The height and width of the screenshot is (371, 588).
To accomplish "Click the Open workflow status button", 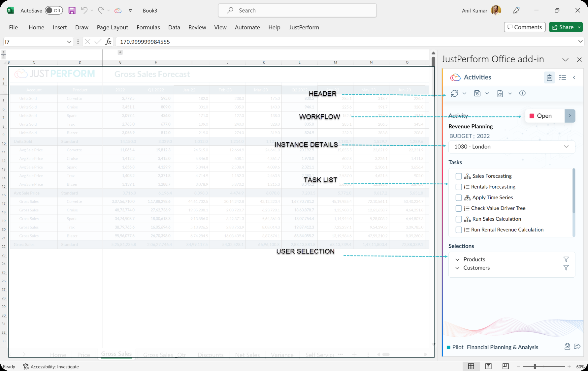I will click(x=544, y=116).
